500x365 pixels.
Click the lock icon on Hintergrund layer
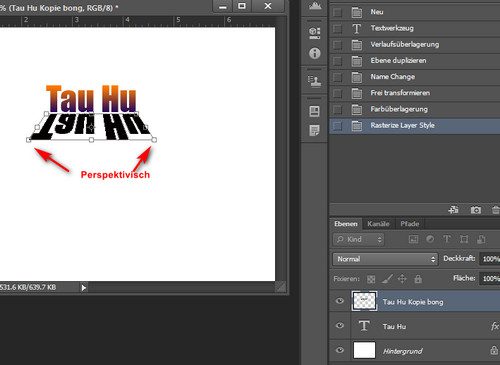tap(494, 350)
